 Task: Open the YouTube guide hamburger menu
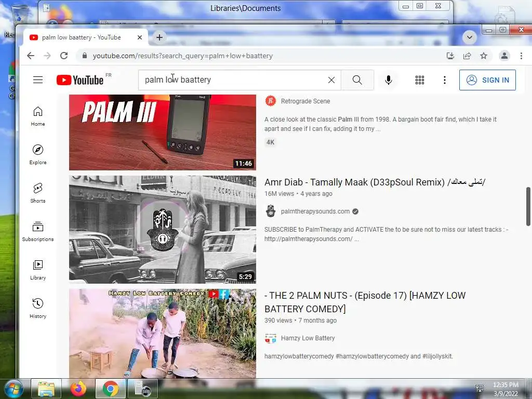(37, 79)
